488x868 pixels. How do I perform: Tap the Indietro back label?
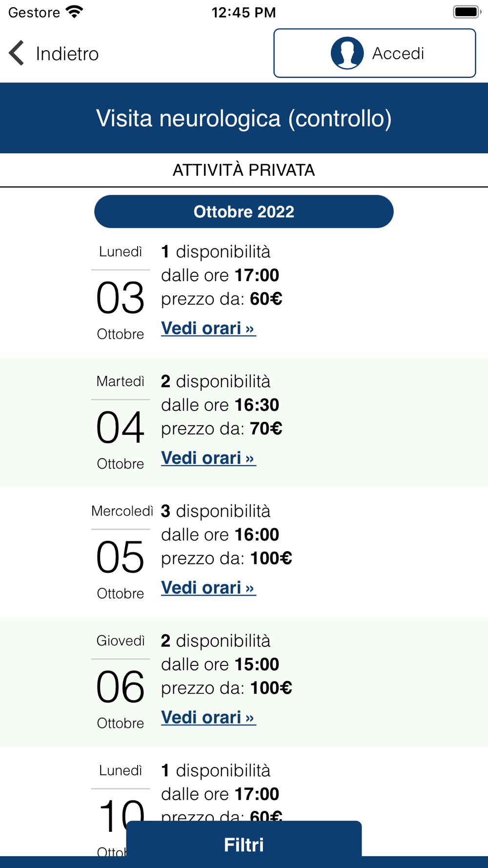[x=67, y=54]
